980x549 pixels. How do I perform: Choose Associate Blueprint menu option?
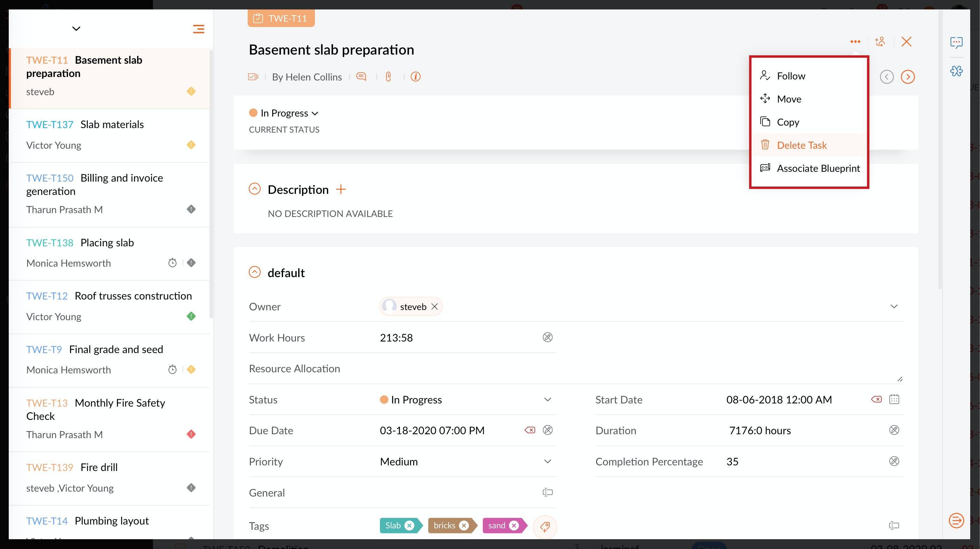(818, 168)
